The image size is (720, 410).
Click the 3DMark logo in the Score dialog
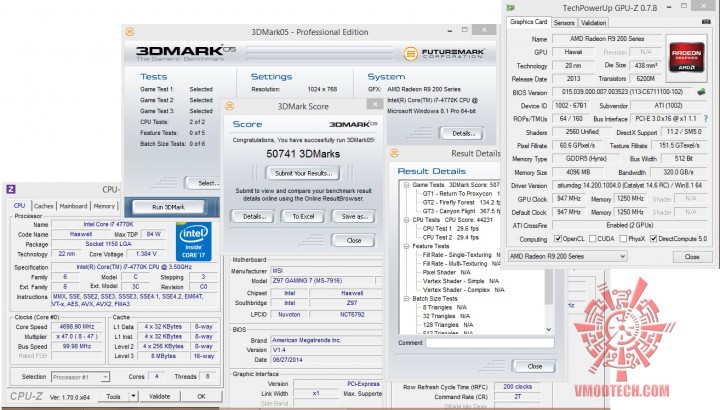(x=353, y=124)
